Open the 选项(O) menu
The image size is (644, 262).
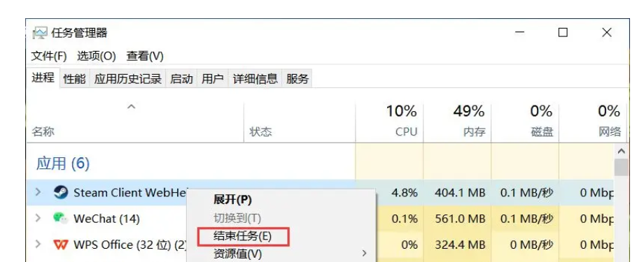96,56
